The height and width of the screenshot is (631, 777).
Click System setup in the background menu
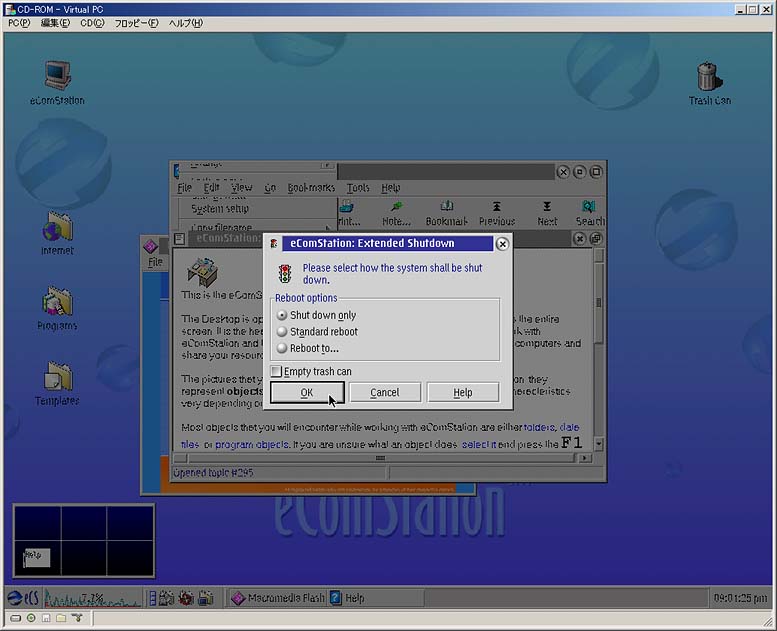220,209
